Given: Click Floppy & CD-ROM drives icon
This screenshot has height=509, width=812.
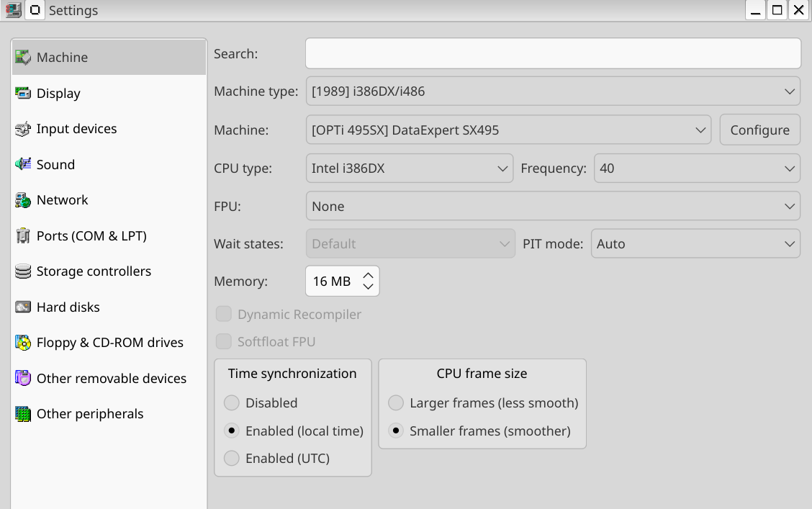Looking at the screenshot, I should (23, 343).
